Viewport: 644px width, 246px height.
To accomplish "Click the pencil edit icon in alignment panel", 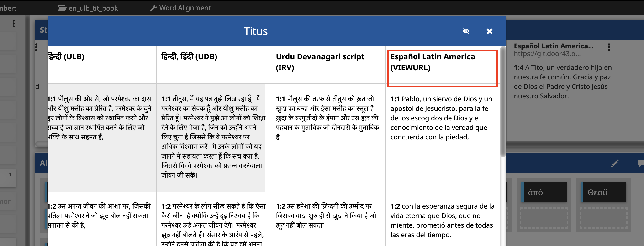I will tap(615, 164).
